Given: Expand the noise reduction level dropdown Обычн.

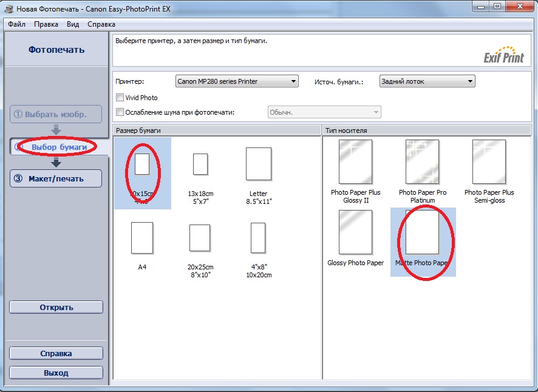Looking at the screenshot, I should [324, 112].
